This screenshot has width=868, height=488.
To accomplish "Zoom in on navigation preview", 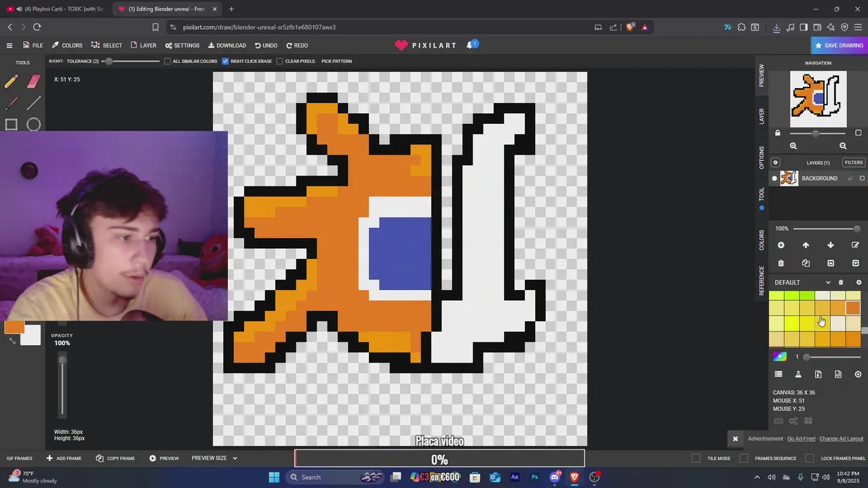I will (793, 146).
